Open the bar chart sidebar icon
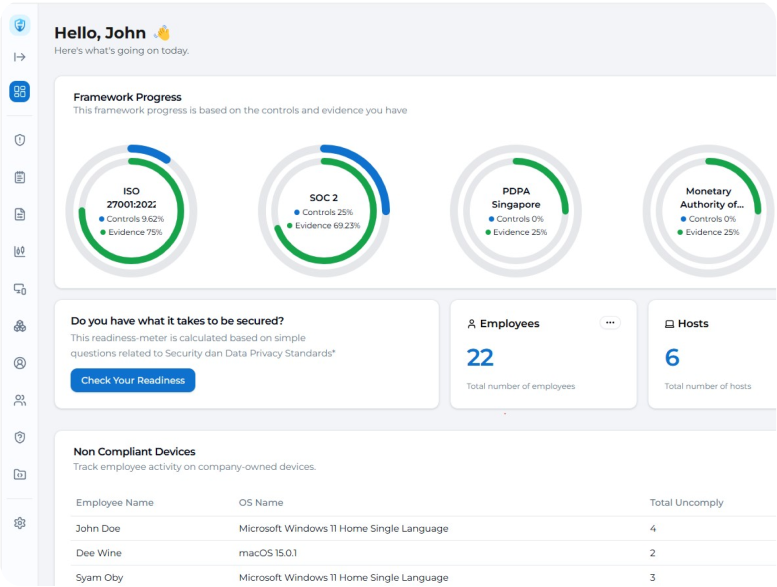 pyautogui.click(x=20, y=251)
